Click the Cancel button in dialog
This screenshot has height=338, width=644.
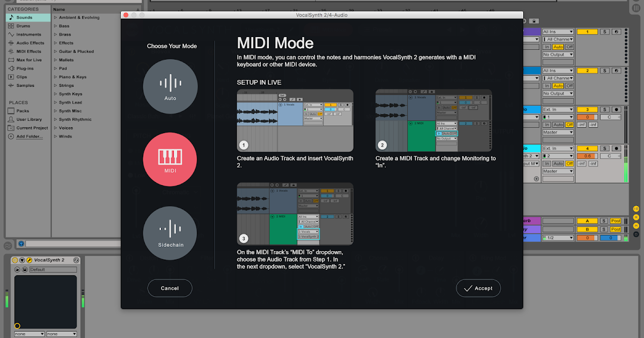coord(170,288)
